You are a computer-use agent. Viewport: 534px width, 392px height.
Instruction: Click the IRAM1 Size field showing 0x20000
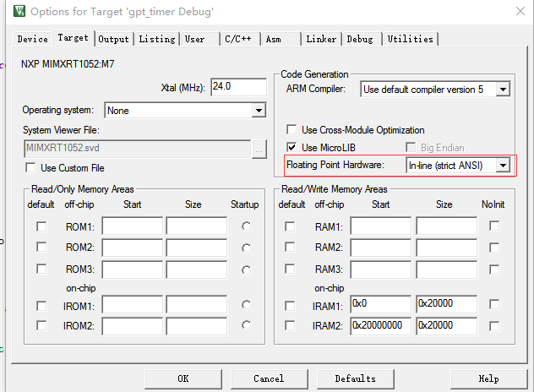point(446,304)
